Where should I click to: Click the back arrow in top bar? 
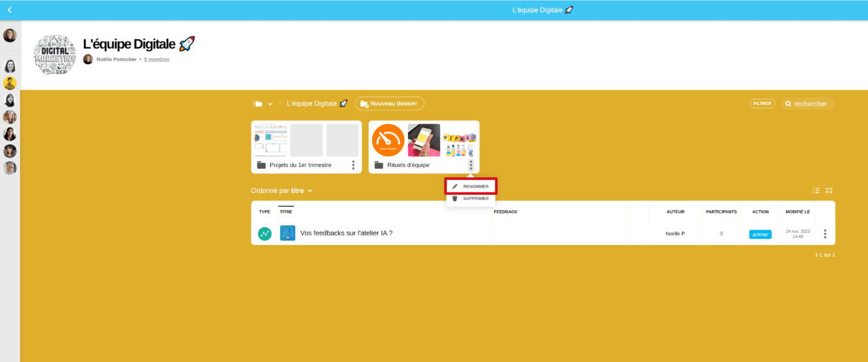[x=10, y=10]
